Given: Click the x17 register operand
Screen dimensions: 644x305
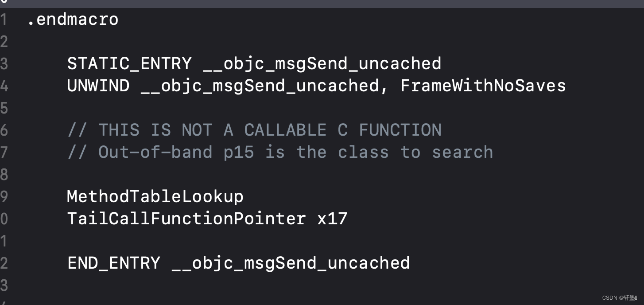Looking at the screenshot, I should click(x=332, y=219).
